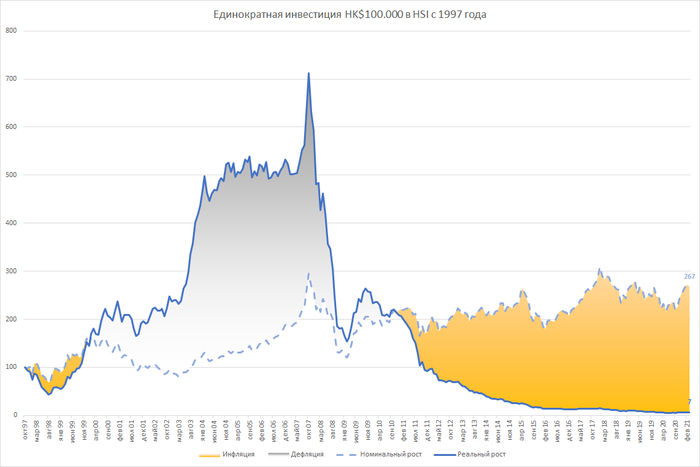Click the 100 value on vertical axis

[11, 367]
